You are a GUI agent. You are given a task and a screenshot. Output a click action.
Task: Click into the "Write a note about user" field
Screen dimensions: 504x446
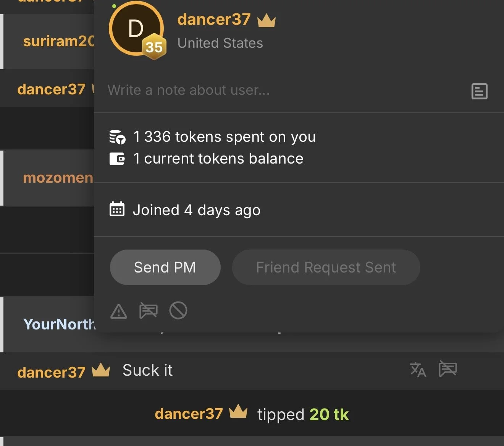[283, 90]
